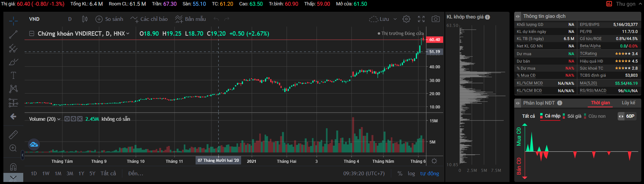The height and width of the screenshot is (184, 644).
Task: Enter fullscreen chart mode
Action: (x=421, y=19)
